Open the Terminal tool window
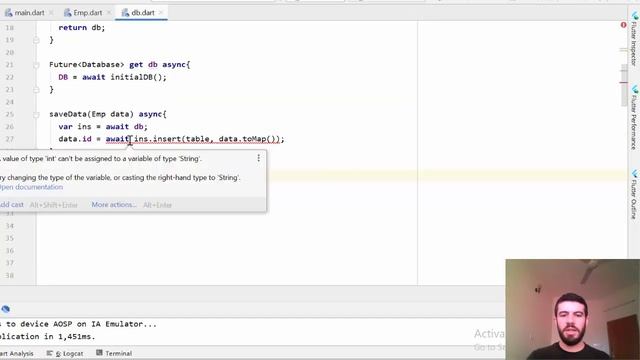This screenshot has height=360, width=640. pyautogui.click(x=114, y=353)
